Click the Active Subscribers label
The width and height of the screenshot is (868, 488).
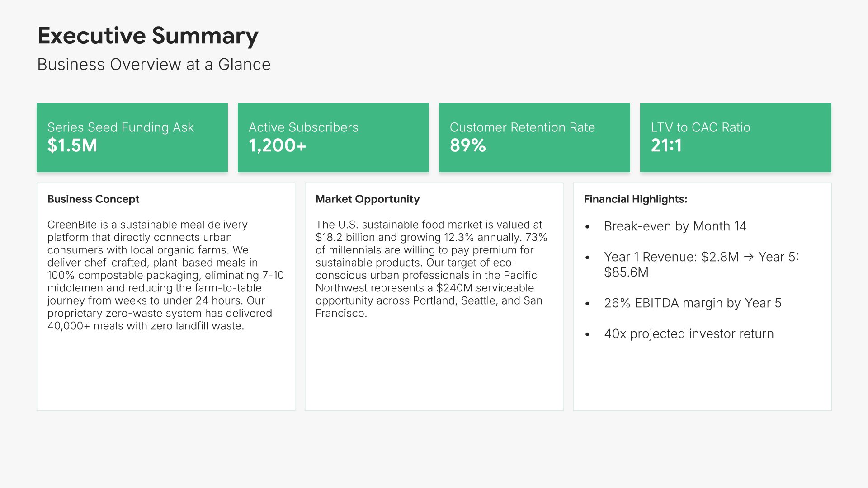point(303,127)
